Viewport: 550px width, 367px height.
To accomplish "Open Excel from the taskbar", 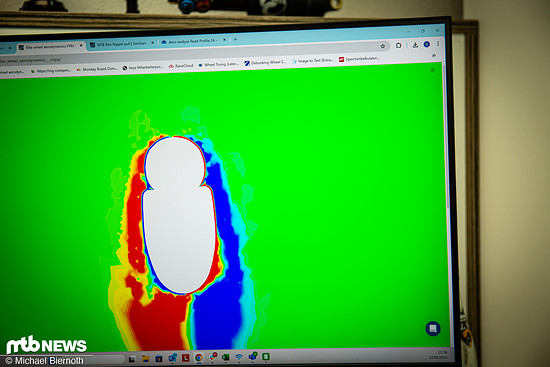I will pos(226,357).
